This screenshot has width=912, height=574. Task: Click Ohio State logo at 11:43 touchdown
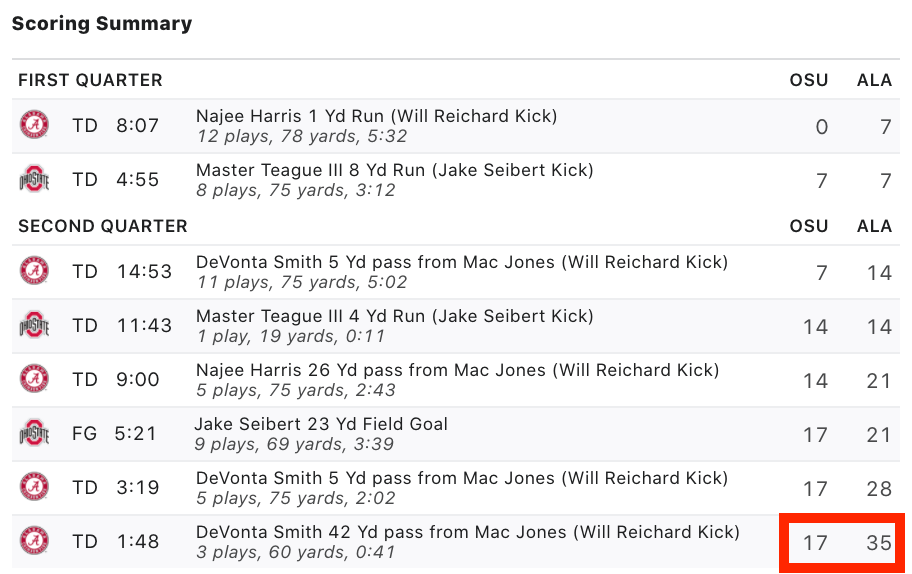pos(34,325)
